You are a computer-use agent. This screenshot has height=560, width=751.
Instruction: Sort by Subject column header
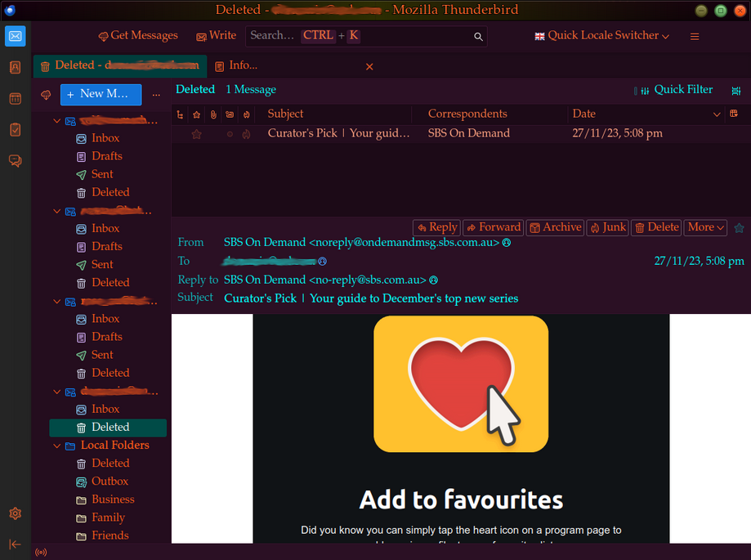pyautogui.click(x=285, y=114)
